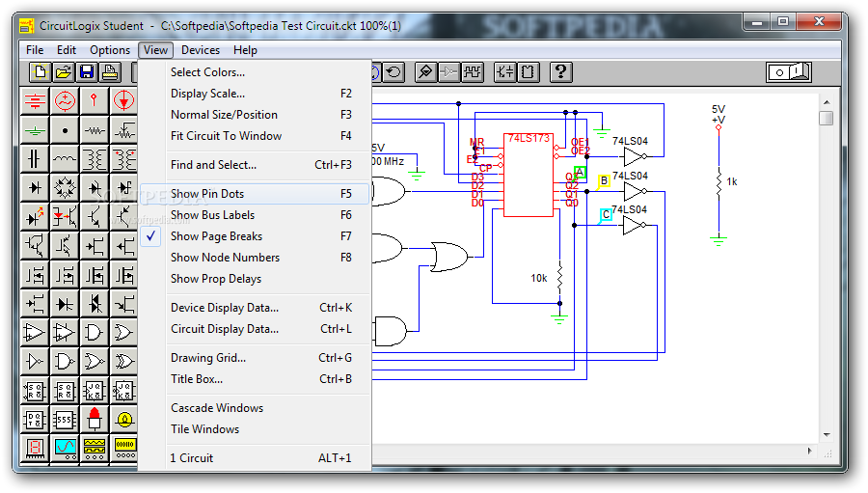Screen dimensions: 868x493
Task: Pick the current source device
Action: [x=124, y=100]
